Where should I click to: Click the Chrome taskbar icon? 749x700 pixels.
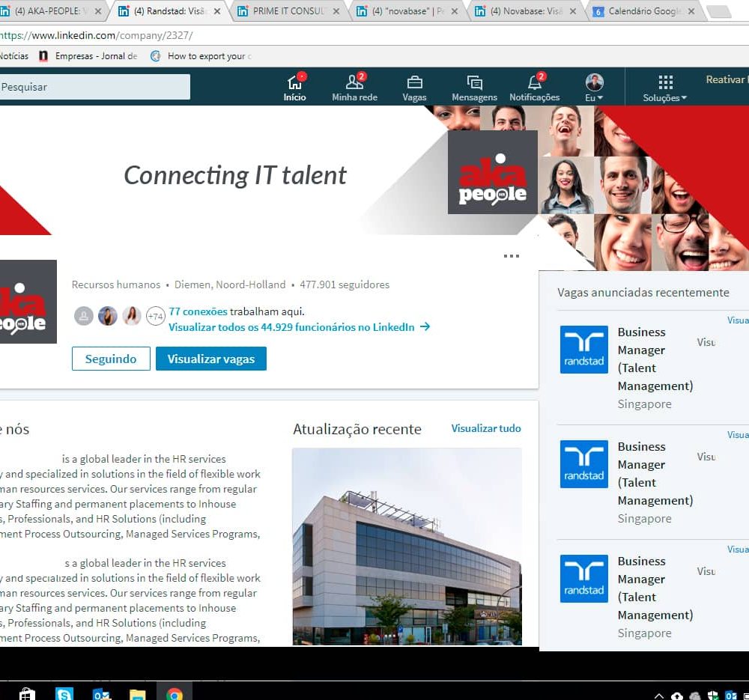[x=175, y=694]
